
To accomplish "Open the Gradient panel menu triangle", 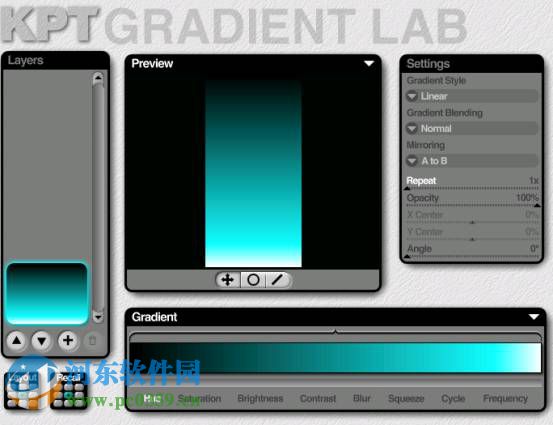I will 534,317.
